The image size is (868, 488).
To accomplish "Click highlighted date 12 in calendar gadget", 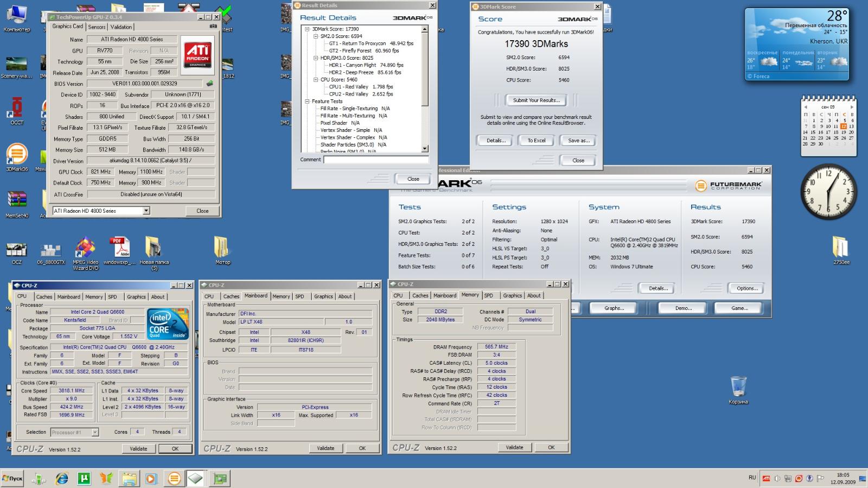I will [x=843, y=126].
